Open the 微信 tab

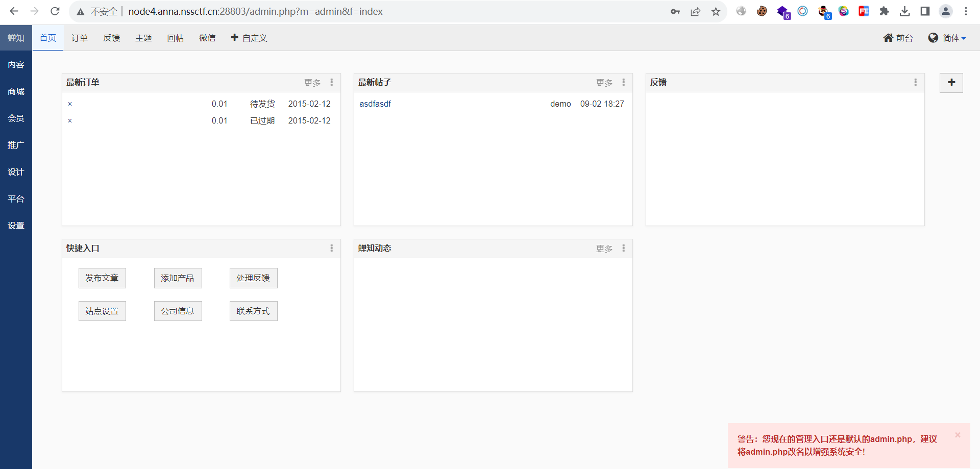207,38
